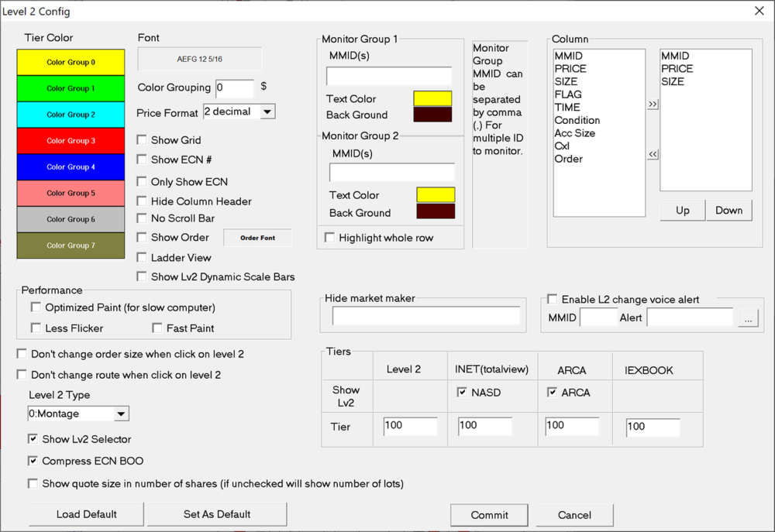Click the Commit button
The image size is (775, 532).
490,515
